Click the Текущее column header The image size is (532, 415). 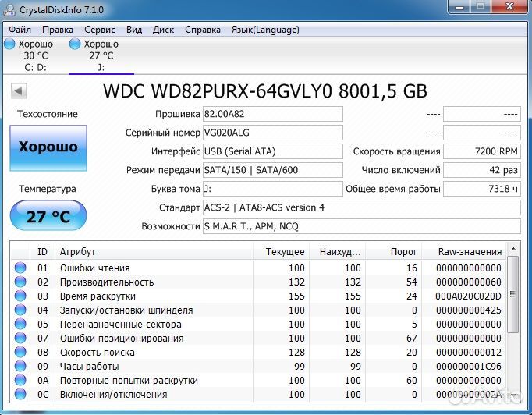pyautogui.click(x=281, y=251)
